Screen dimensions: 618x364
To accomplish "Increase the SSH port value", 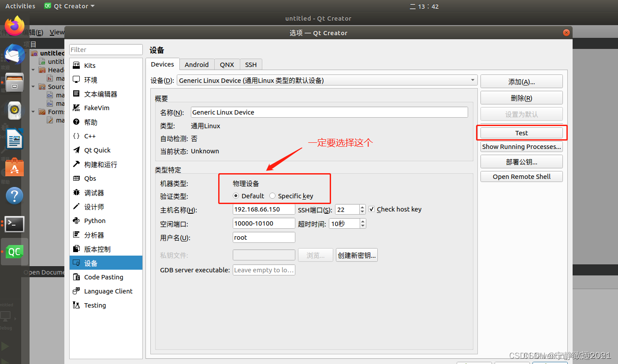I will [x=362, y=207].
